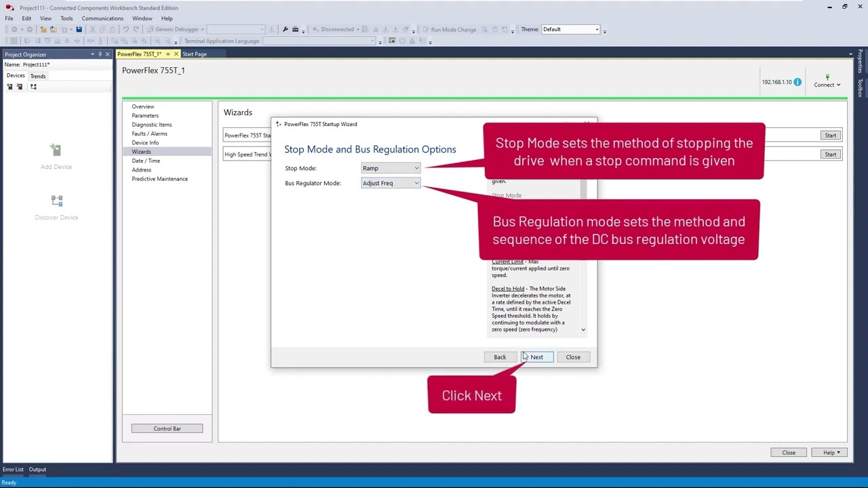The image size is (868, 488).
Task: Click the toolbox briefcase icon in toolbar
Action: click(x=296, y=29)
